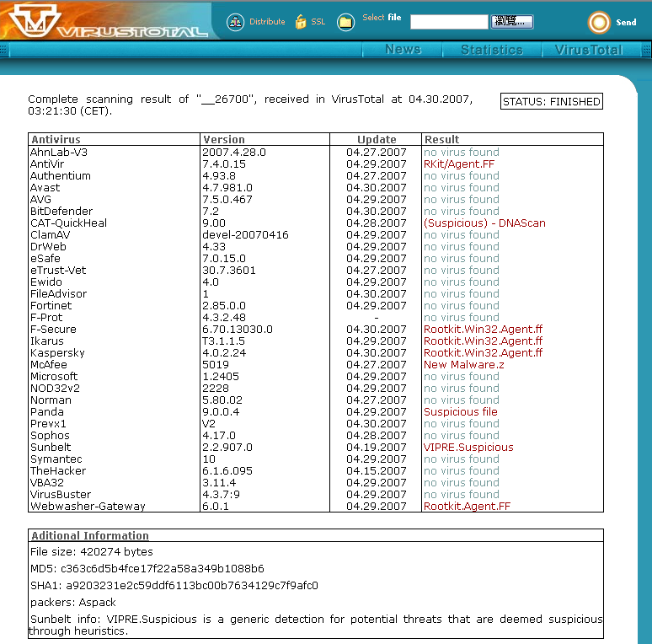Click the FileAdvisor row name
Image resolution: width=652 pixels, height=644 pixels.
coord(58,293)
